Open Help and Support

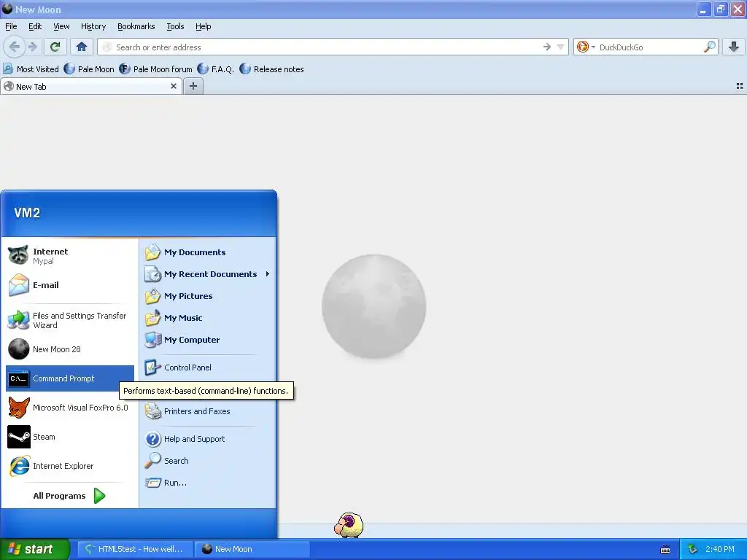pyautogui.click(x=207, y=438)
